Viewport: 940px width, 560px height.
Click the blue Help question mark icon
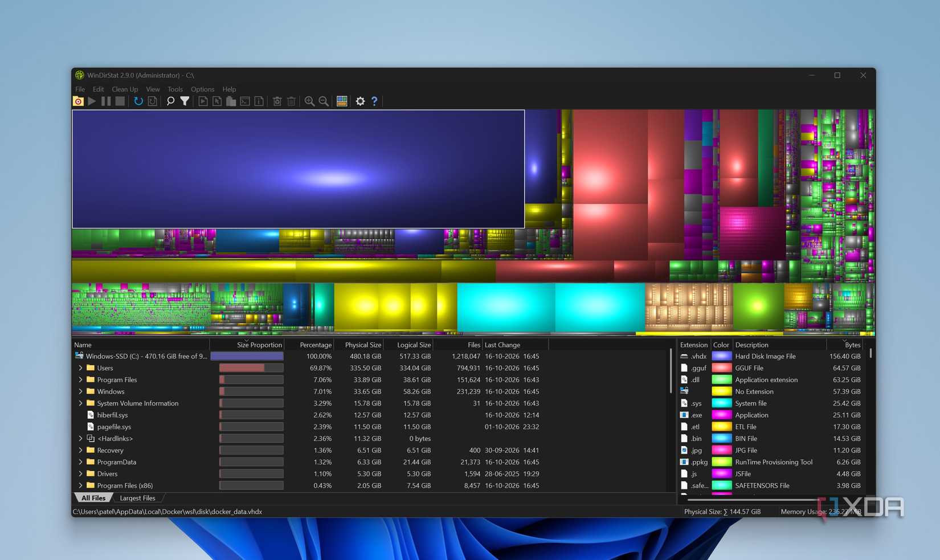point(374,101)
